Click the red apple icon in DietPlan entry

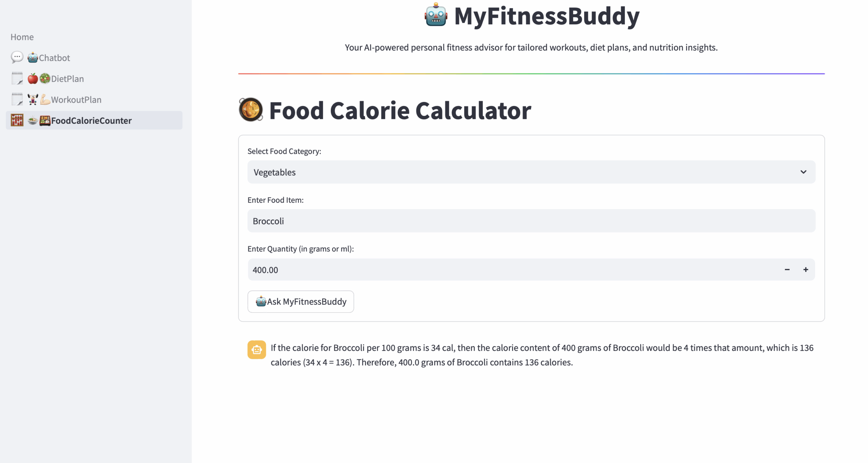pyautogui.click(x=33, y=79)
